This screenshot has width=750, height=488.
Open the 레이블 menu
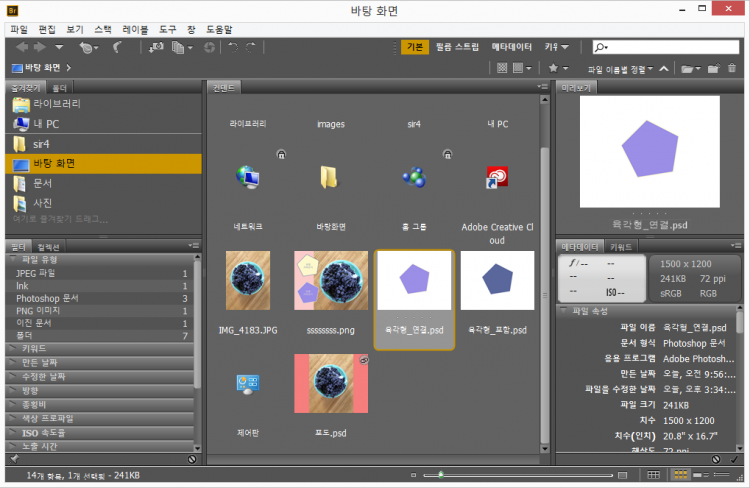[135, 30]
